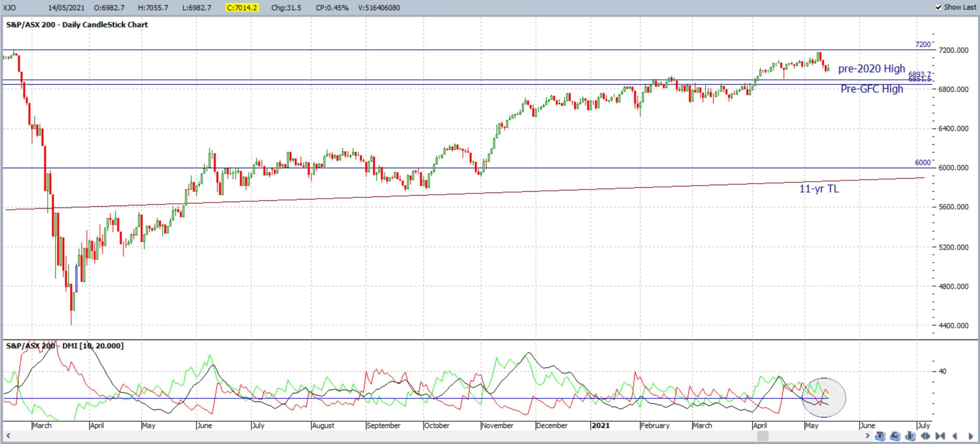Screen dimensions: 980x444
Task: Click the open value O:6982.7
Action: pos(109,8)
